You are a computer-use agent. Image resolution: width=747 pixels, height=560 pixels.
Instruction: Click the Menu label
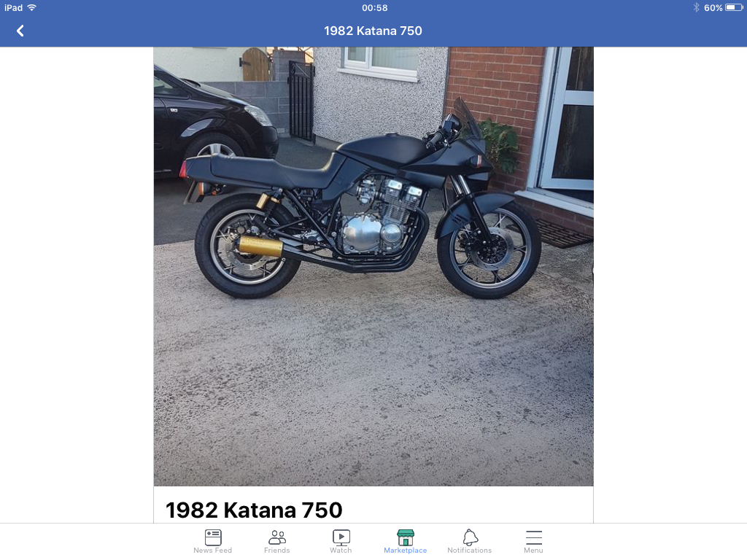533,551
